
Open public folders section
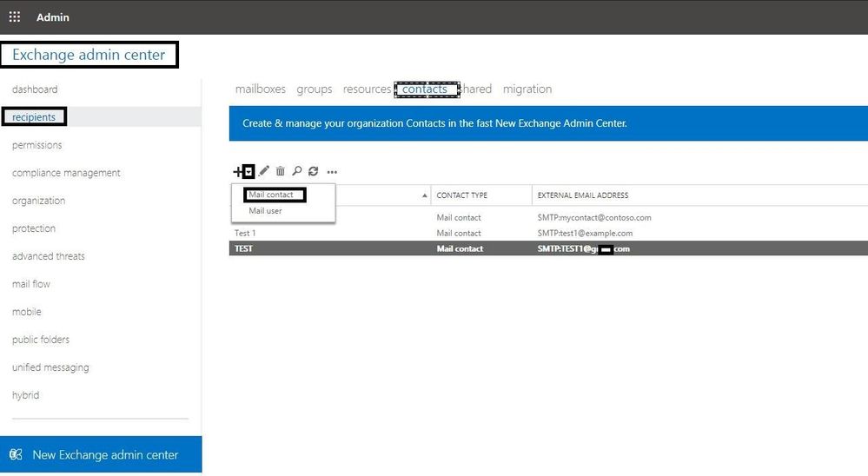point(41,340)
